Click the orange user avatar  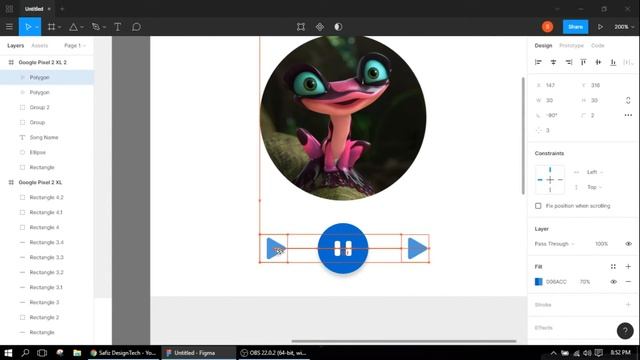click(547, 27)
